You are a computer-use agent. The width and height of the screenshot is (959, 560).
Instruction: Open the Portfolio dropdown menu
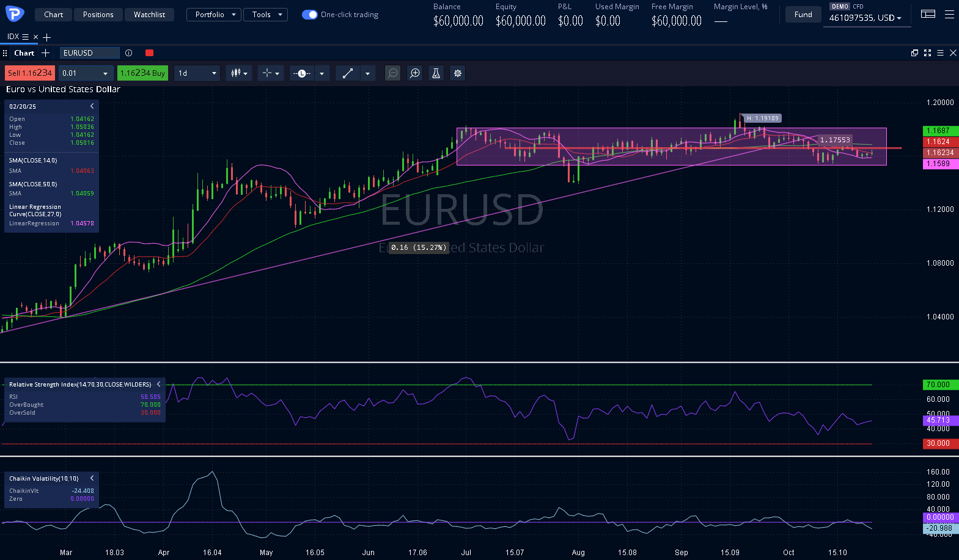click(215, 15)
